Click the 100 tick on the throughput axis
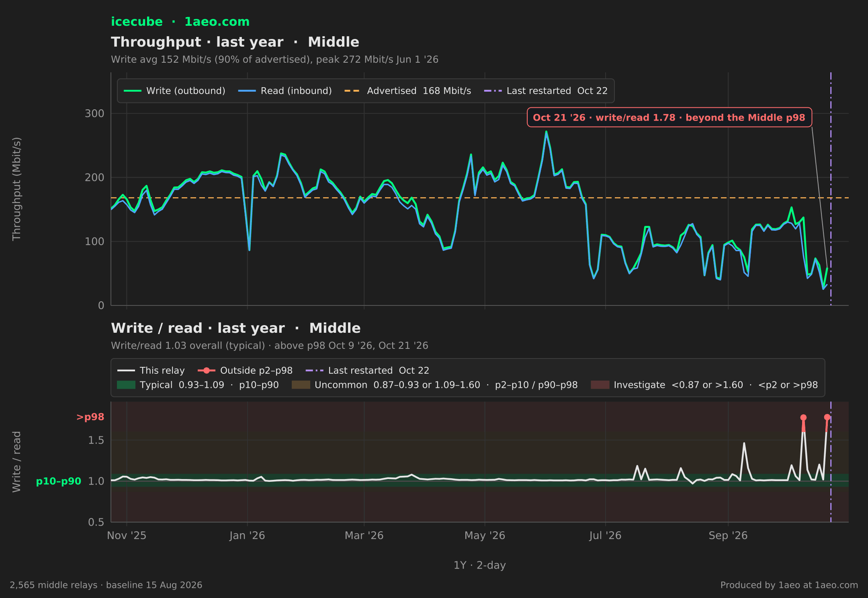The width and height of the screenshot is (868, 598). (x=94, y=242)
